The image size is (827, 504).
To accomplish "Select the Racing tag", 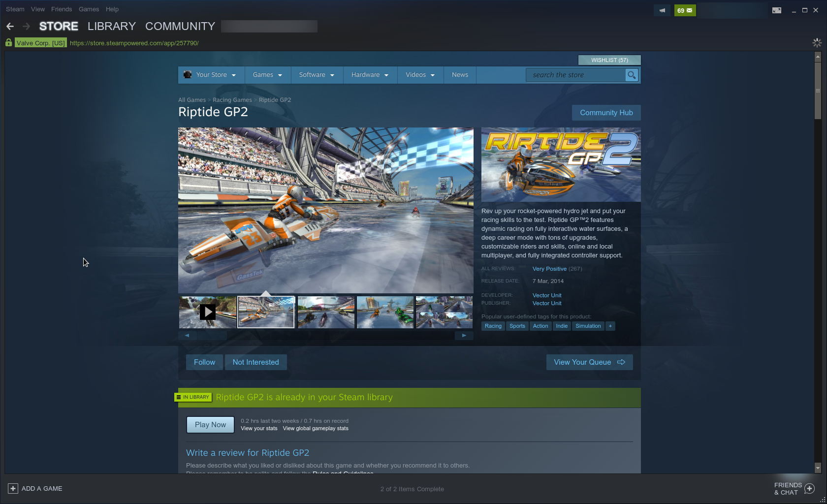I will [493, 326].
